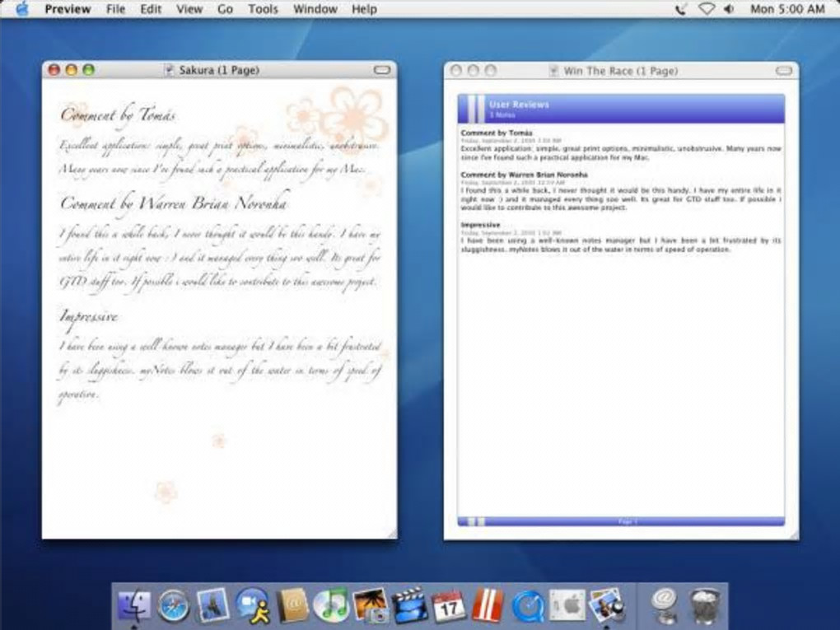Click cursive Impressive heading in Sakura window
840x630 pixels.
[x=89, y=317]
